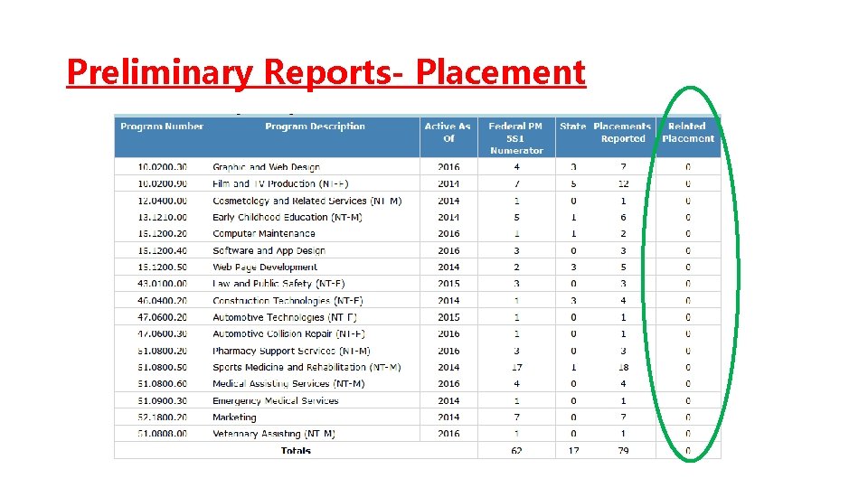Select Marketing program description
Screen dimensions: 868x488
235,418
